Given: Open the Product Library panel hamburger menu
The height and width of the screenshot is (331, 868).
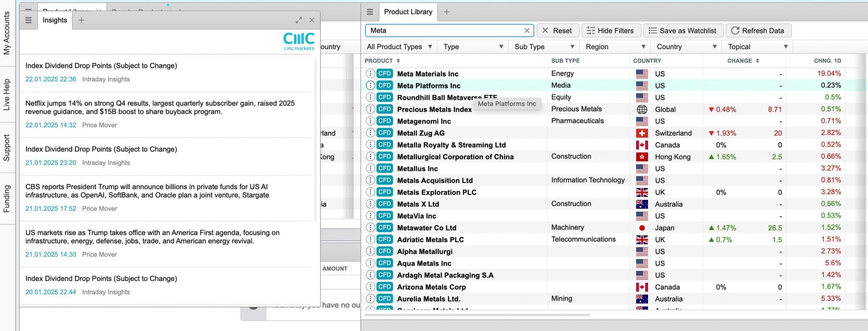Looking at the screenshot, I should point(370,12).
